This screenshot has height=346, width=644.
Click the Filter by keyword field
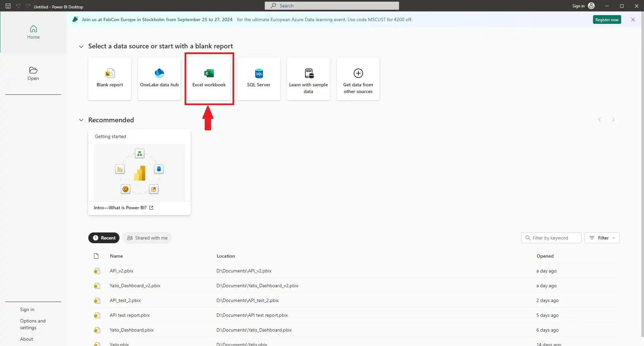pyautogui.click(x=551, y=237)
